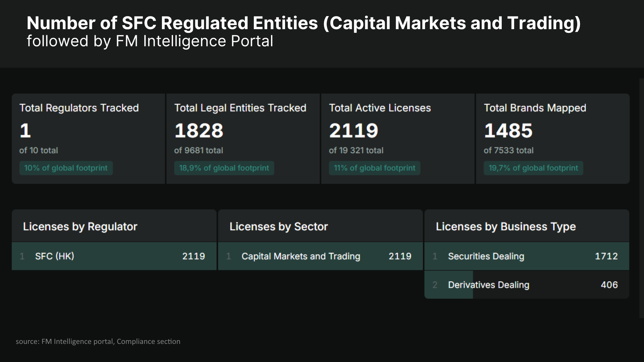Click the vertical scrollbar on right edge

[x=642, y=198]
